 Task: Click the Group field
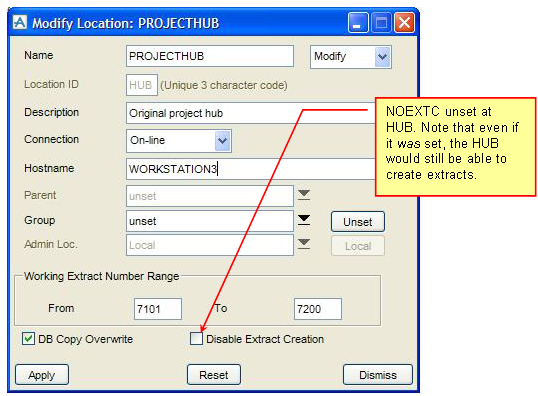[x=210, y=221]
